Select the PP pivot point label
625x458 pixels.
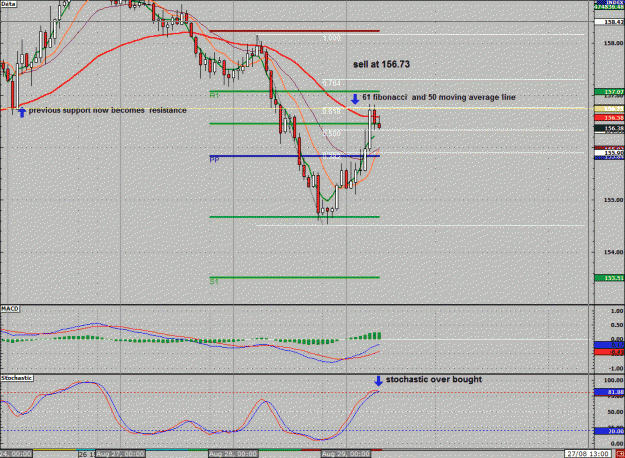point(214,160)
